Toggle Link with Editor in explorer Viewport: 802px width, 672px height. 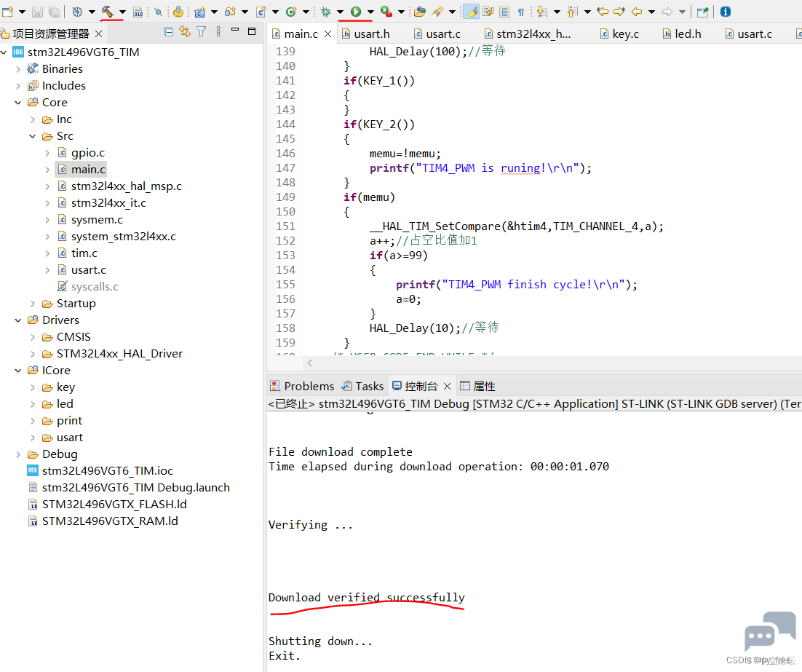(185, 32)
